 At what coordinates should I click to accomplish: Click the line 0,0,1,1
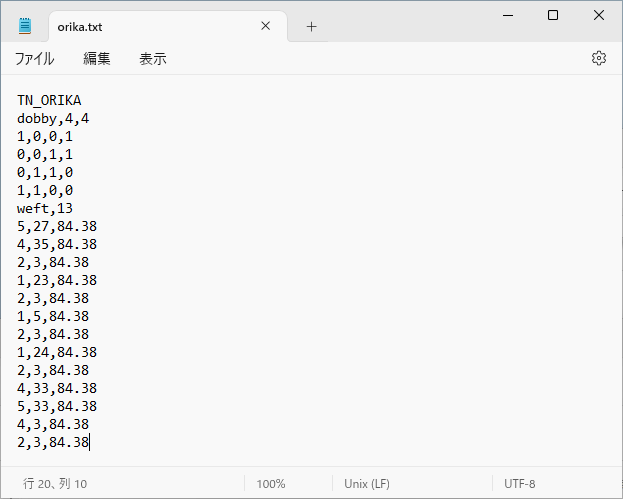pyautogui.click(x=45, y=154)
